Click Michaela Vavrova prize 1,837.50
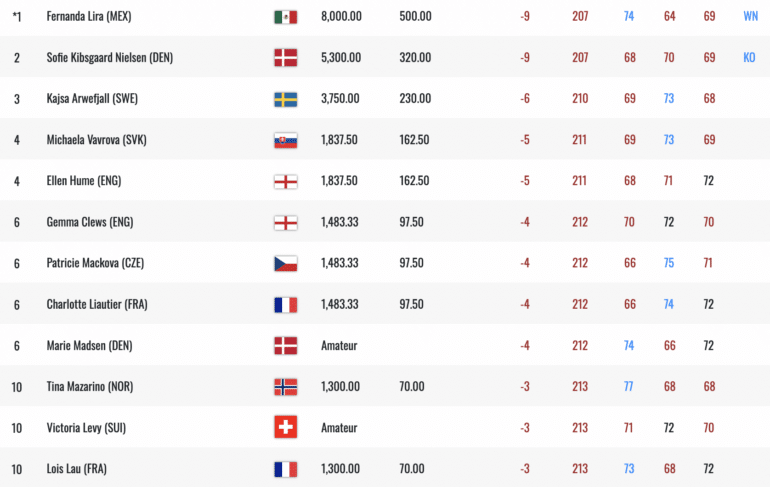 pyautogui.click(x=339, y=139)
